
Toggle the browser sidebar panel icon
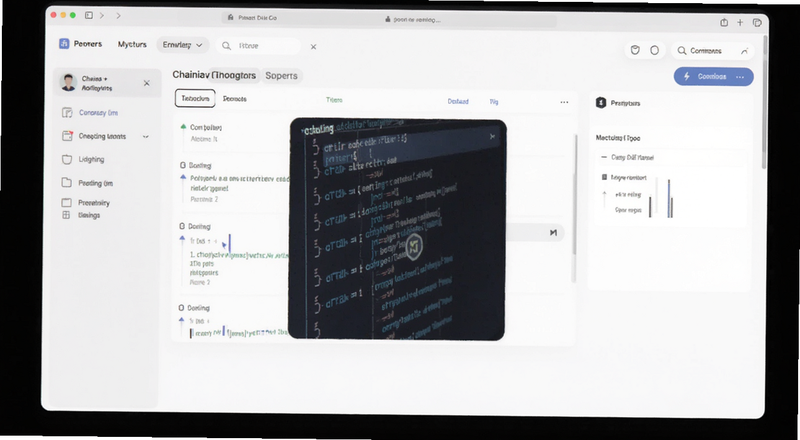pyautogui.click(x=89, y=16)
